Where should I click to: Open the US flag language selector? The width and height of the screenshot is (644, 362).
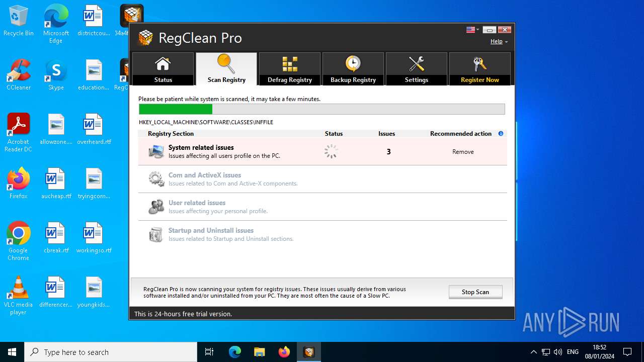(472, 30)
